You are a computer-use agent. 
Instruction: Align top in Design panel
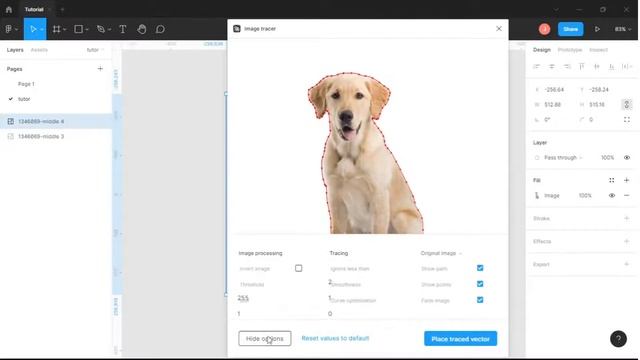pos(582,66)
